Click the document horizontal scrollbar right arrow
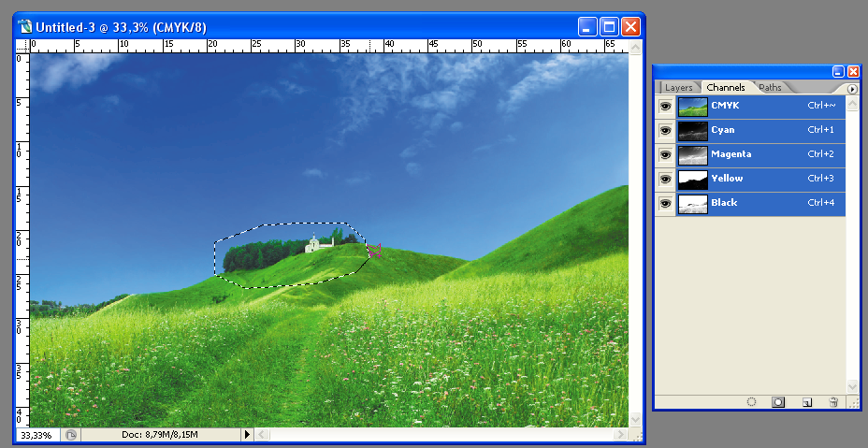The height and width of the screenshot is (448, 868). tap(622, 435)
